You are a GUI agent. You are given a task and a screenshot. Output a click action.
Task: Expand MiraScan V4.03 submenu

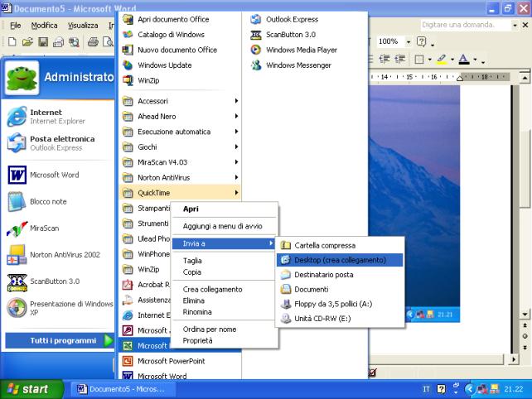tap(180, 162)
